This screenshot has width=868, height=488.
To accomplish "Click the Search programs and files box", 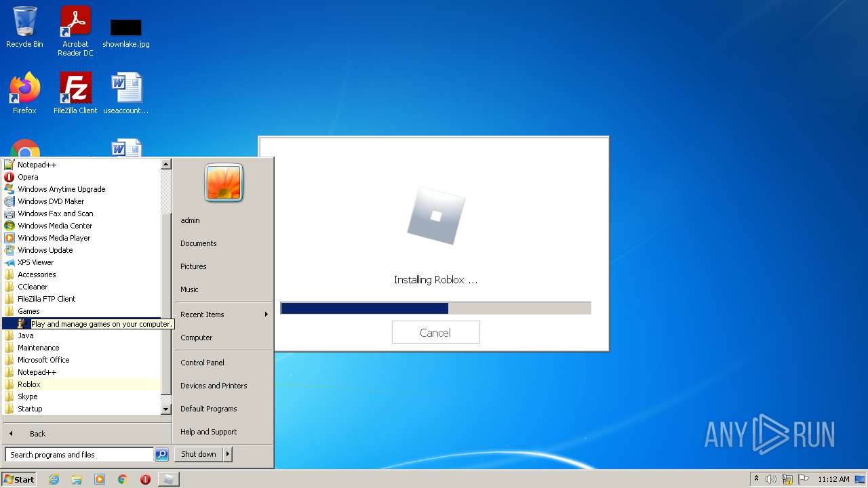I will pos(79,455).
